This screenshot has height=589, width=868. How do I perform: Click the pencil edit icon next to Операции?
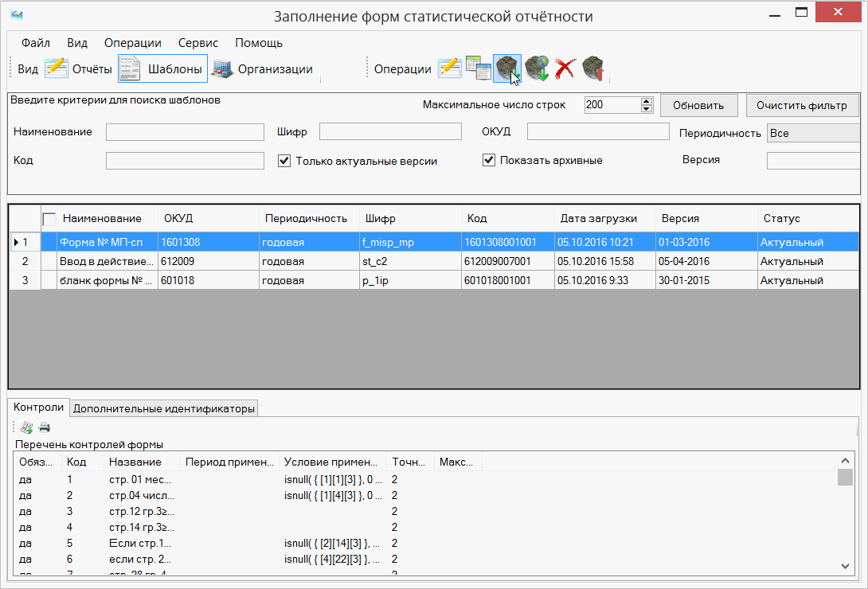pyautogui.click(x=449, y=69)
